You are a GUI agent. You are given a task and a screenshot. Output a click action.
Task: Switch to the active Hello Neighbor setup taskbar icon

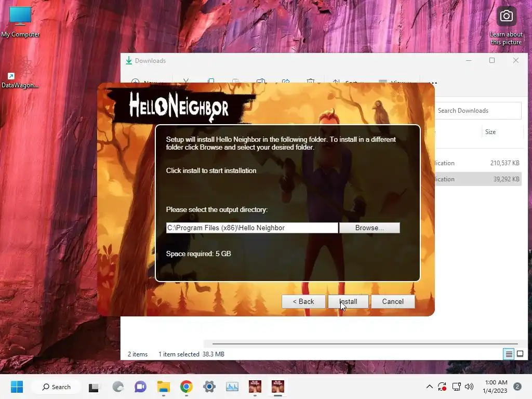pos(278,387)
